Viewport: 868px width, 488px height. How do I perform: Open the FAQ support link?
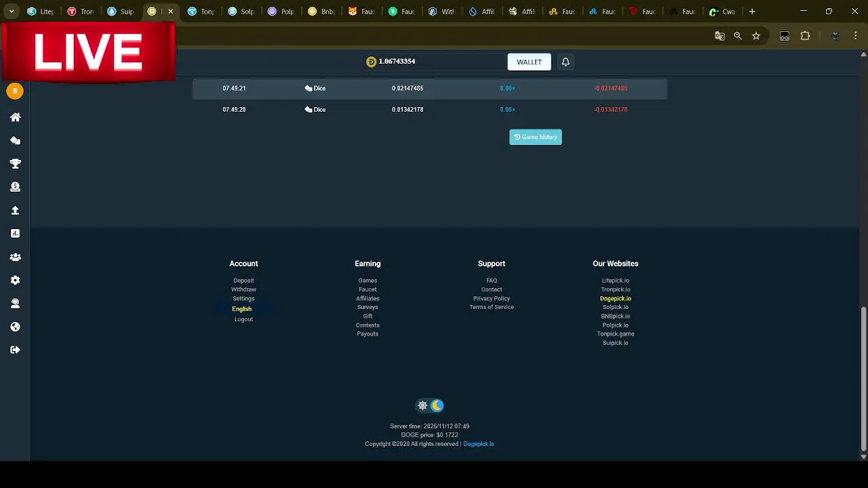492,281
